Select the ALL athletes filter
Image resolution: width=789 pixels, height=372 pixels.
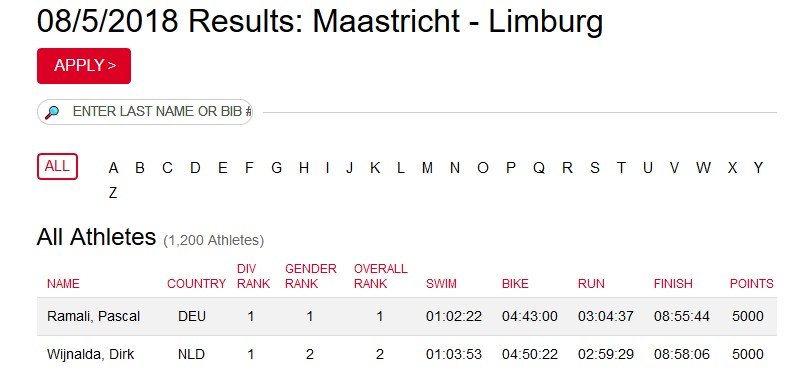click(57, 167)
